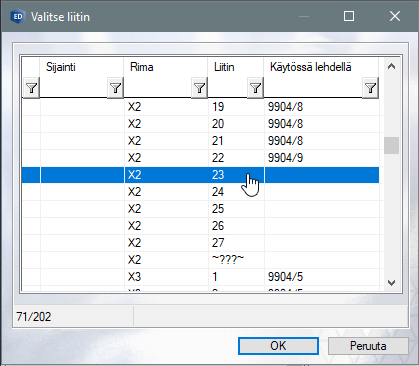Viewport: 419px width, 366px height.
Task: Open the filter for the first blank column
Action: point(31,88)
